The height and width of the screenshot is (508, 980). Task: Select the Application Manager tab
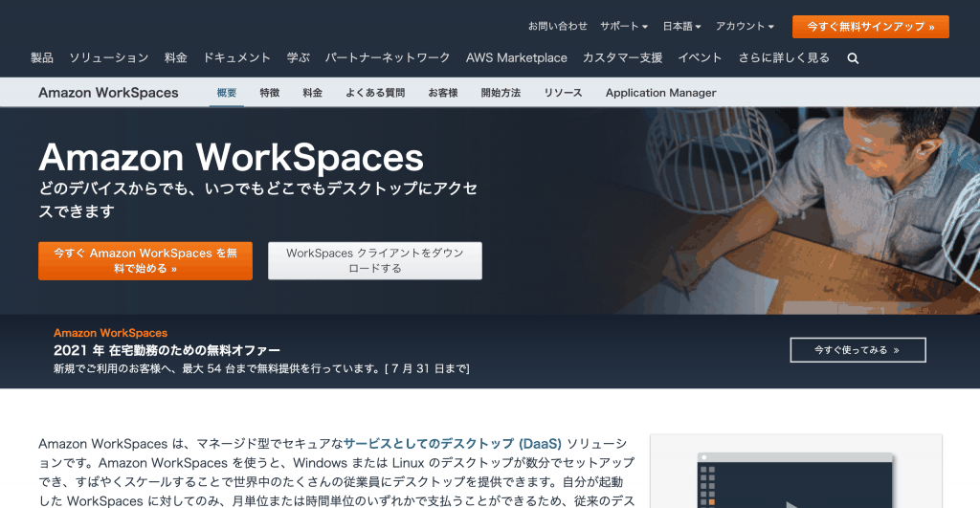[x=660, y=93]
